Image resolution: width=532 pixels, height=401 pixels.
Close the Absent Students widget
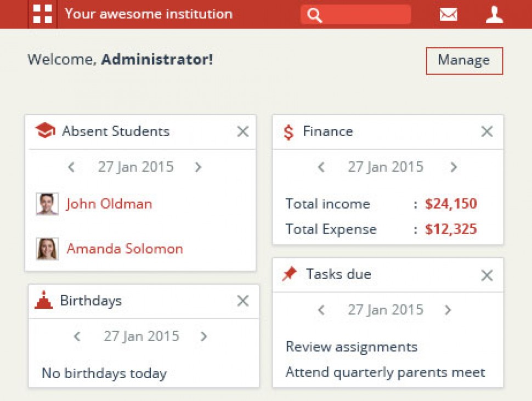243,131
